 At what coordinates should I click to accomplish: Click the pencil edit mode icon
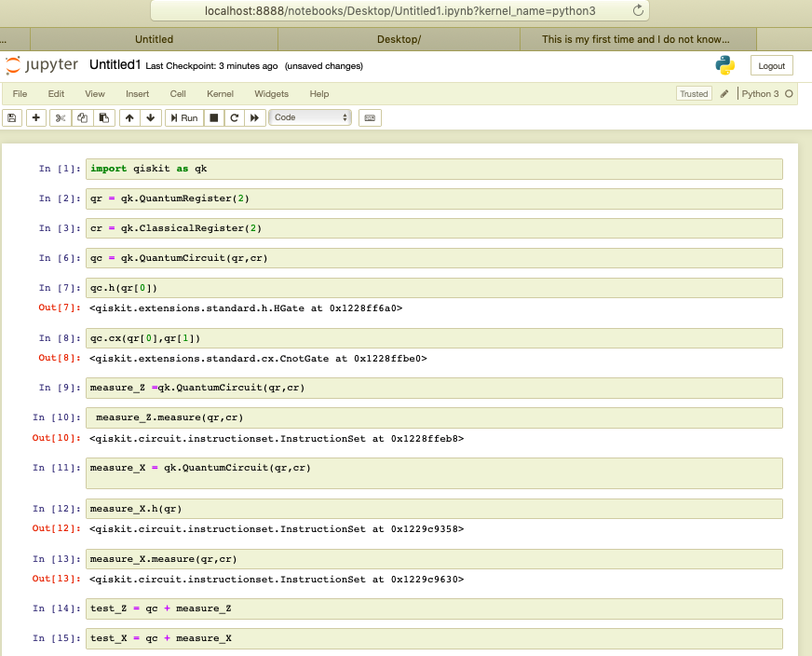pyautogui.click(x=724, y=94)
